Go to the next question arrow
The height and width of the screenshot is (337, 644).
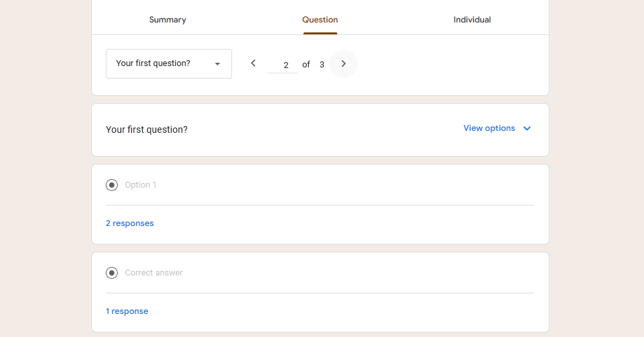click(343, 63)
